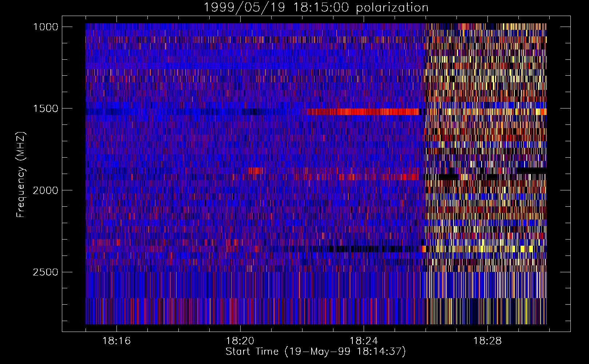Viewport: 589px width, 364px height.
Task: Select the 1500 frequency axis label
Action: click(x=46, y=108)
